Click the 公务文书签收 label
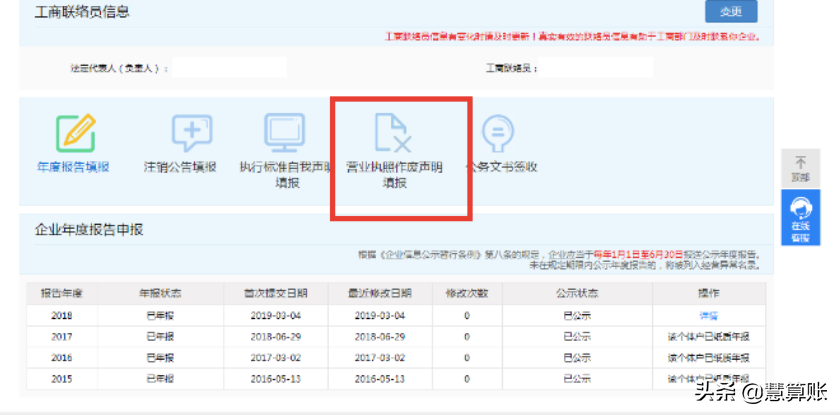 pos(502,167)
